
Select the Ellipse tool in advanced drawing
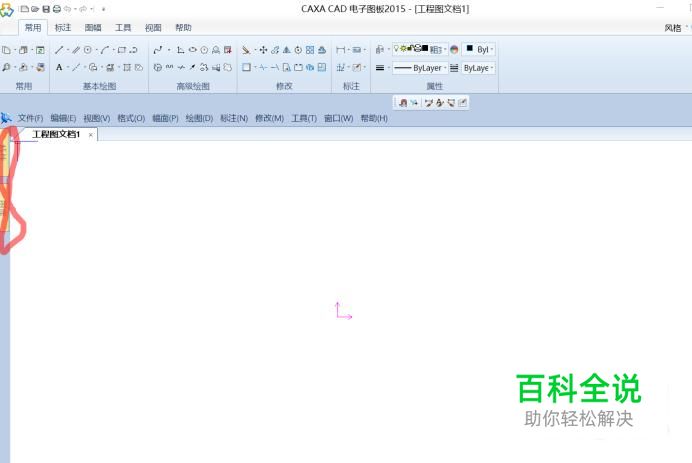(192, 50)
